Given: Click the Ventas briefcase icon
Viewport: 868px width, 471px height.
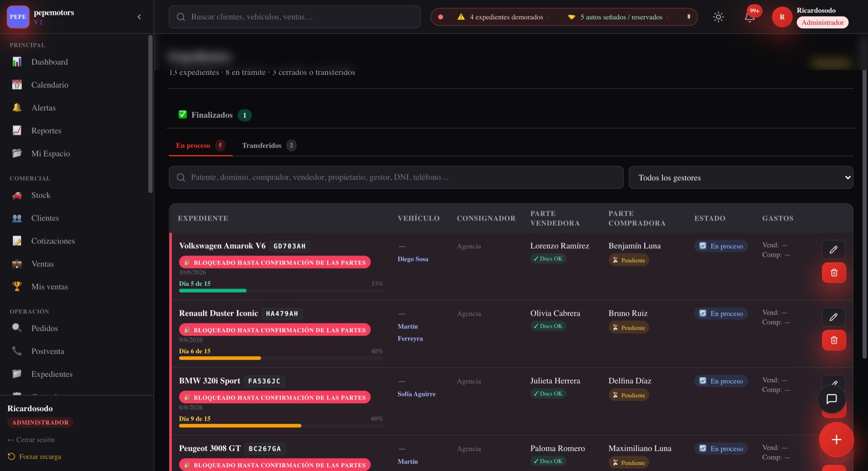Looking at the screenshot, I should pos(17,264).
